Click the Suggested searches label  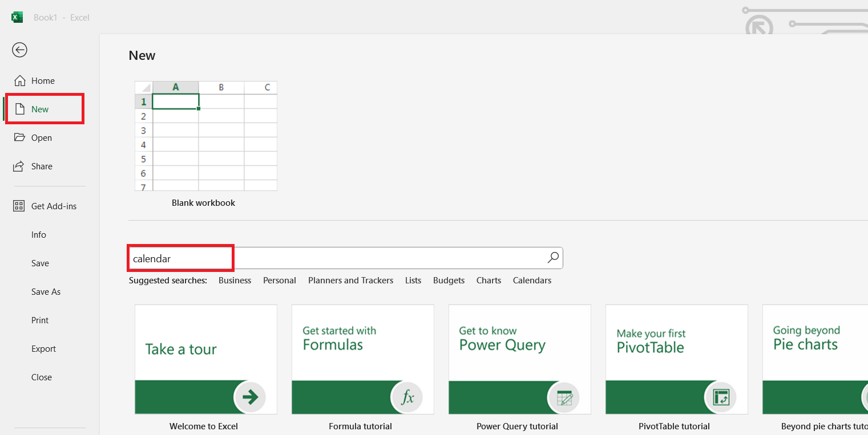point(168,280)
